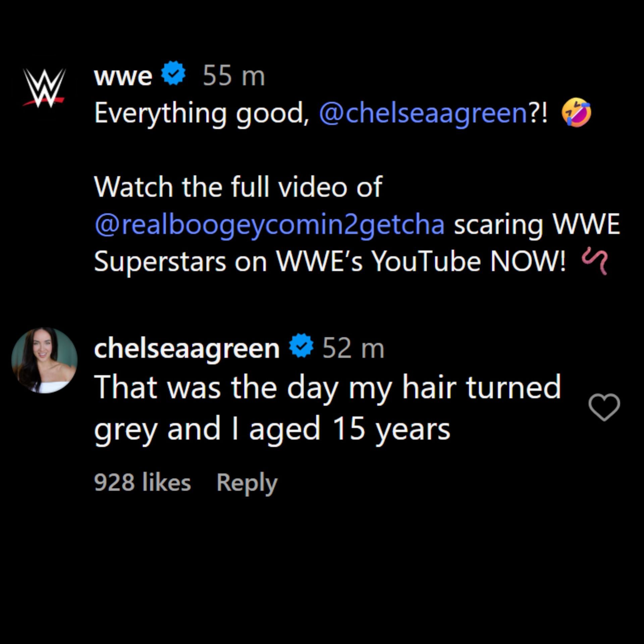Open chelseaagreen's profile photo thumbnail
644x644 pixels.
click(44, 361)
